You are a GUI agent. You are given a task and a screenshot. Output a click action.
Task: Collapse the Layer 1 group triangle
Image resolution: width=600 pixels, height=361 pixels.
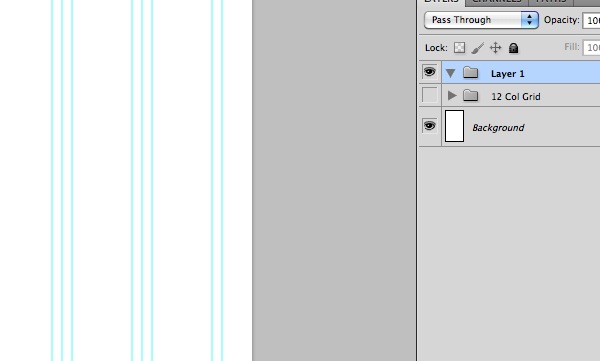coord(451,73)
